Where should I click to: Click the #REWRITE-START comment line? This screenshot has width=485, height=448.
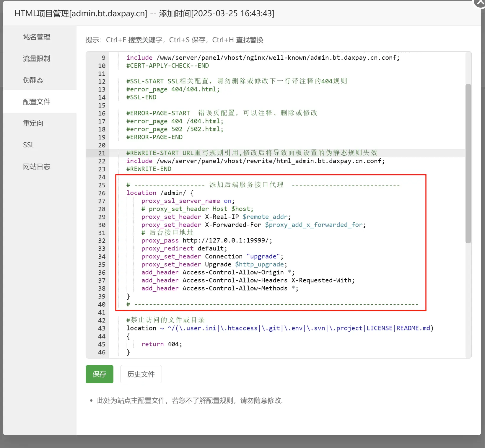tap(252, 153)
